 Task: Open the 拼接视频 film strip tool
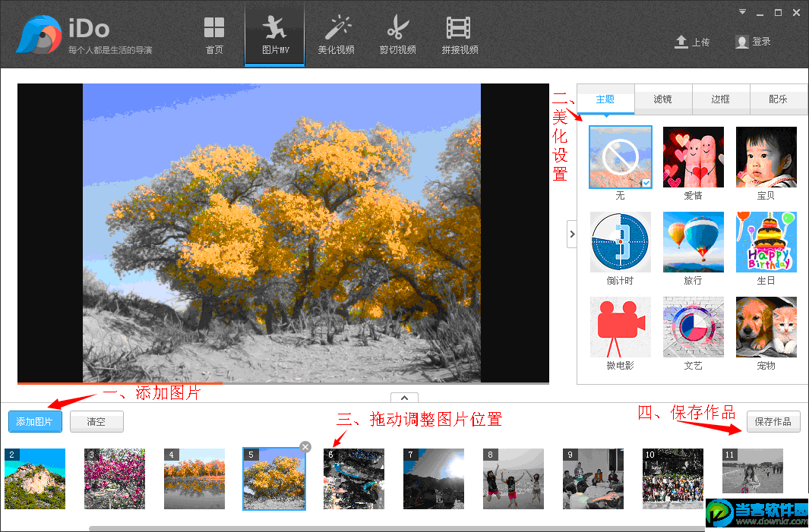pyautogui.click(x=460, y=35)
